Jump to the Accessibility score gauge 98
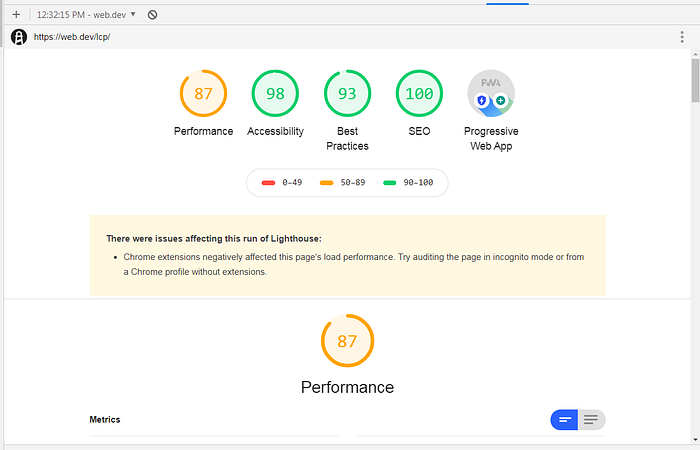 click(x=275, y=93)
